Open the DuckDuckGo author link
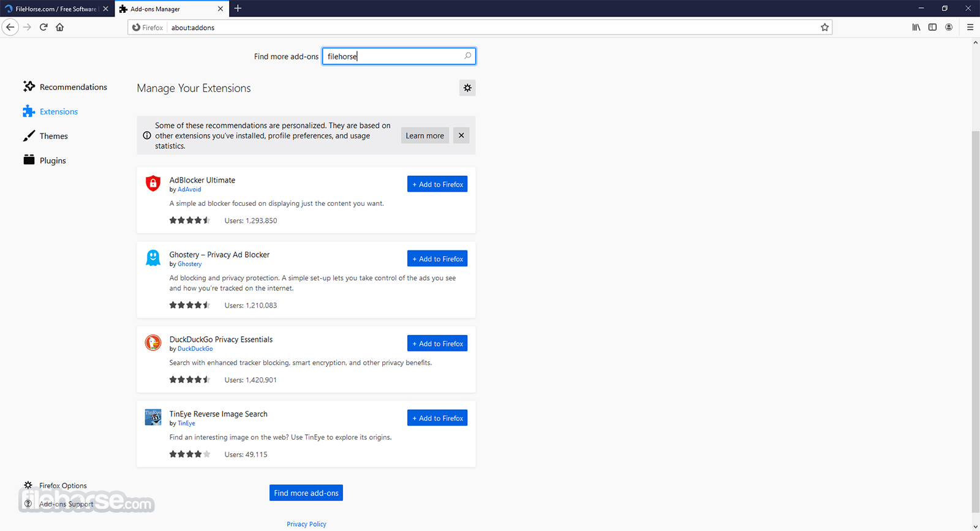 [x=195, y=348]
